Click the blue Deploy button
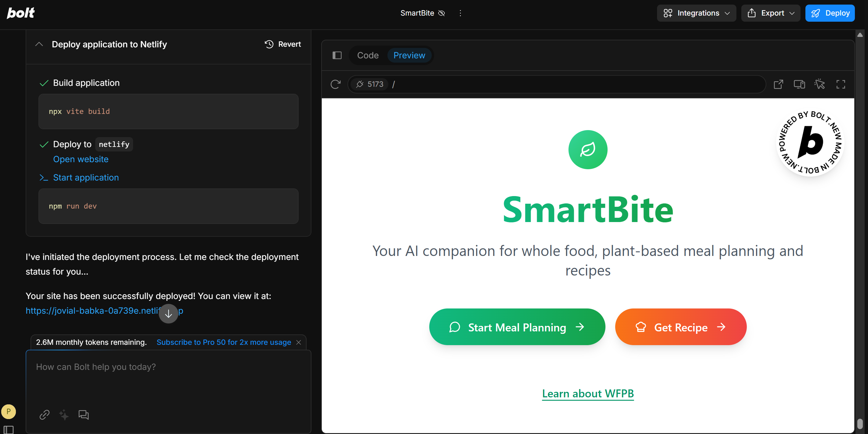Viewport: 868px width, 434px height. pos(830,13)
